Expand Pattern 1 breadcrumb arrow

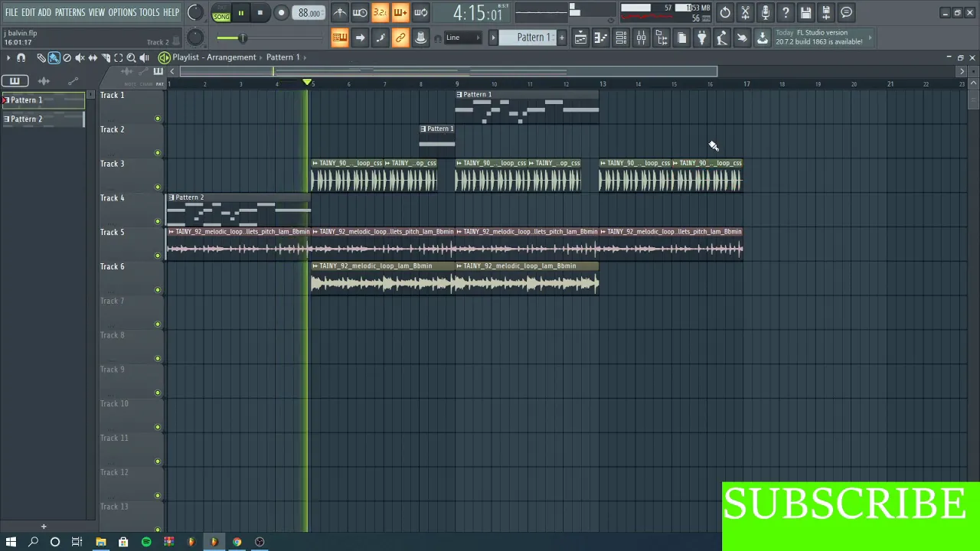tap(304, 57)
